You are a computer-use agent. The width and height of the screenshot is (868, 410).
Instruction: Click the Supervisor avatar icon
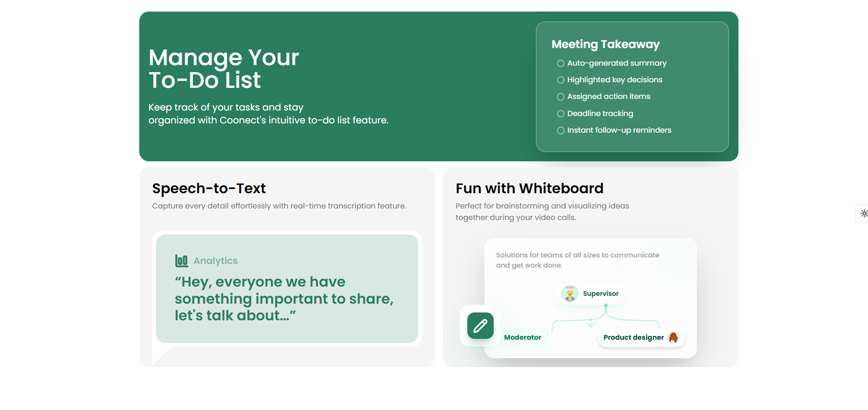point(570,294)
